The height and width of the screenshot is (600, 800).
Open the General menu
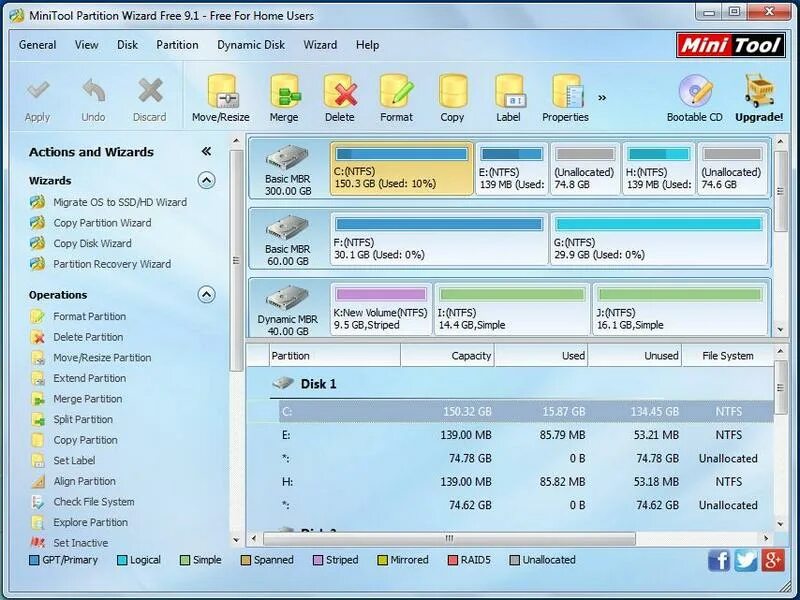point(37,45)
